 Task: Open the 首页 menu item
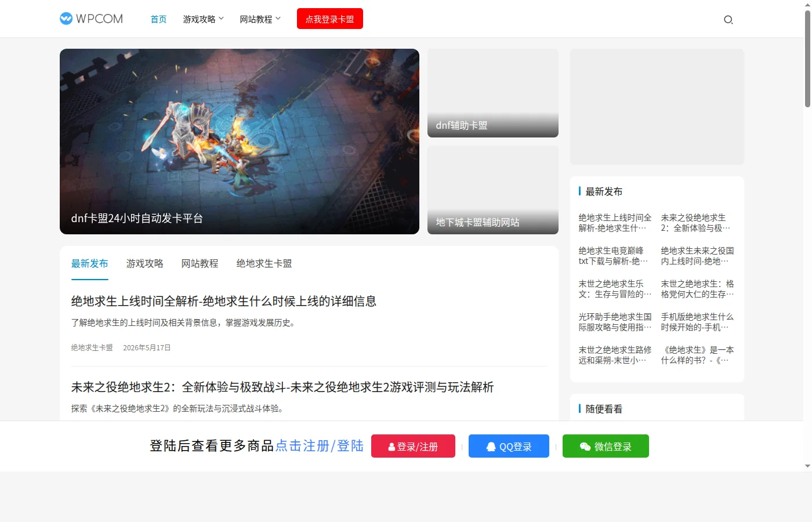pos(158,19)
